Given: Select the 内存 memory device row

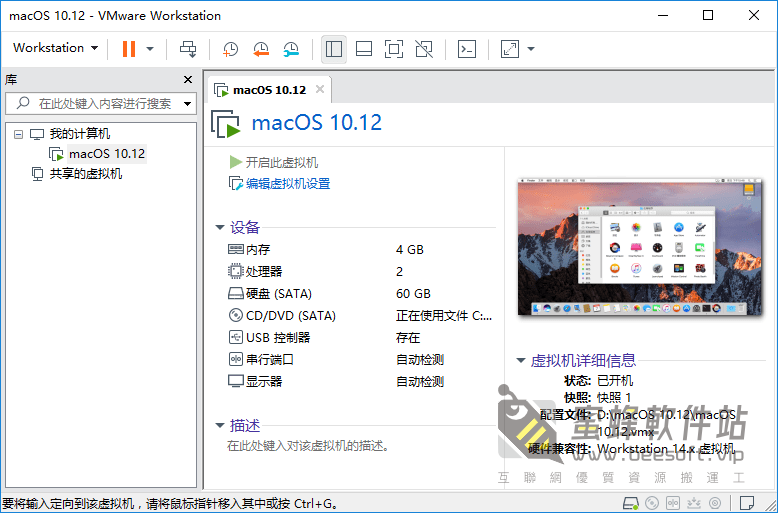Looking at the screenshot, I should click(x=360, y=250).
